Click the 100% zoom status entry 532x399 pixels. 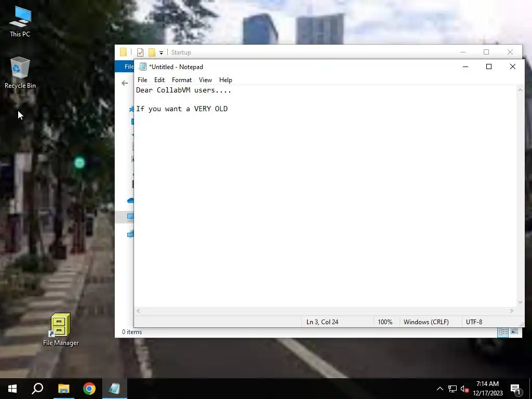pos(385,322)
